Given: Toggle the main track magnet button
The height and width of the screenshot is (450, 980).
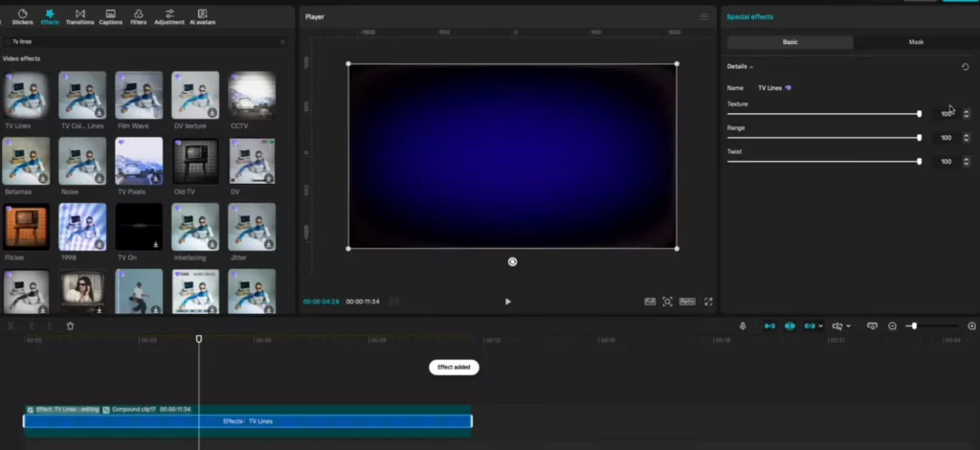Looking at the screenshot, I should [768, 326].
